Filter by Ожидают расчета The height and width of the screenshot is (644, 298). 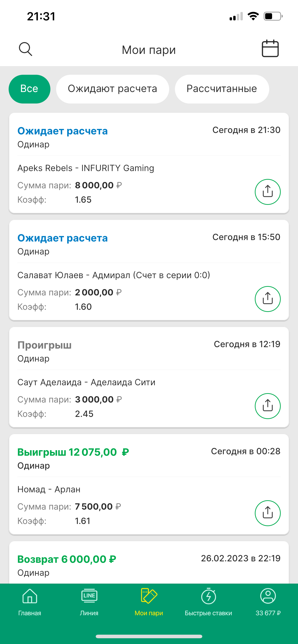click(113, 89)
